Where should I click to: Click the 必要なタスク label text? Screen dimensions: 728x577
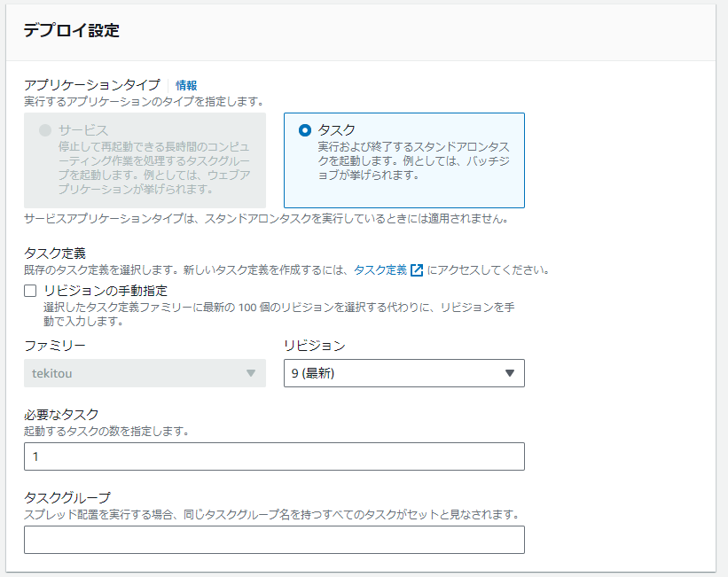tap(61, 414)
